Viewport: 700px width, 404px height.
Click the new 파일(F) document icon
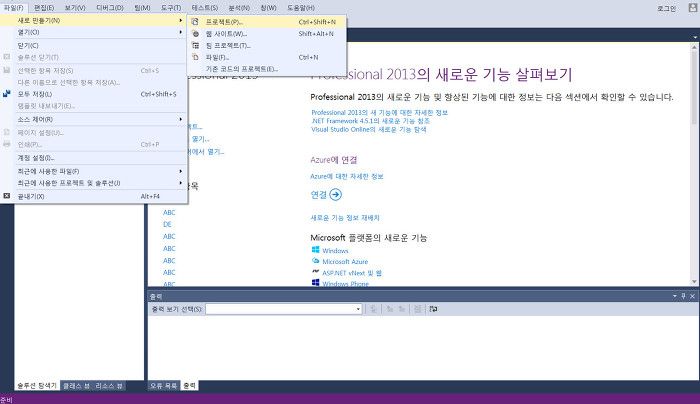(195, 57)
